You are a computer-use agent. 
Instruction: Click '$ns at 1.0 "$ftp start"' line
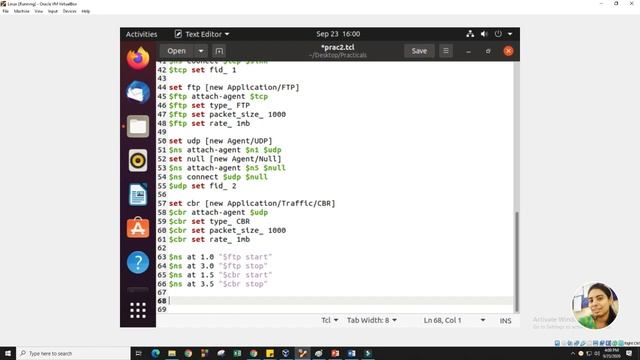220,257
